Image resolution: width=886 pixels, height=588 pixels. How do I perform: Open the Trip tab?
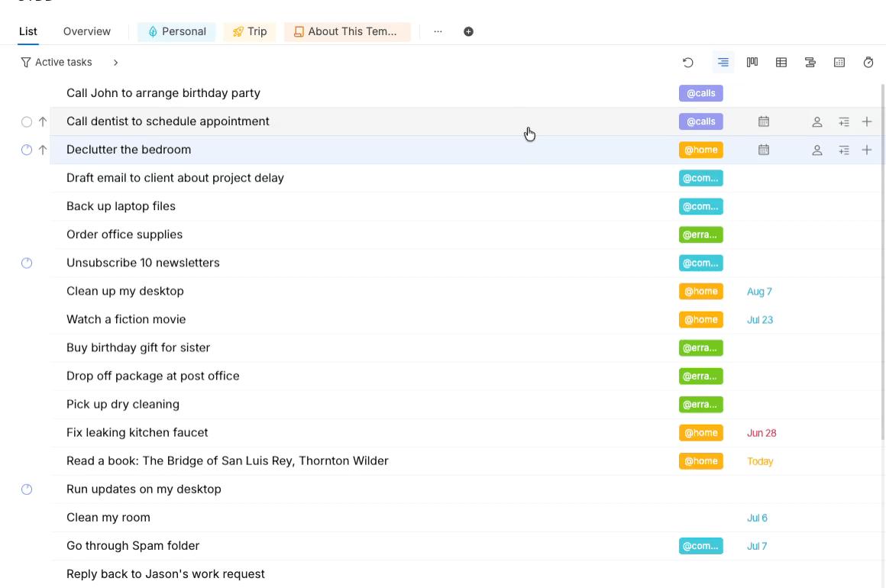click(x=249, y=31)
